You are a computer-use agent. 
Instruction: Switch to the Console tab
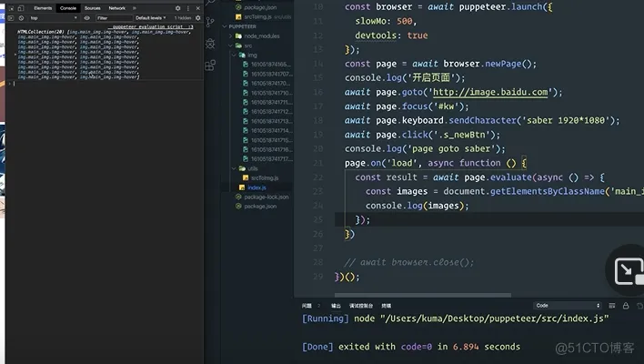68,8
